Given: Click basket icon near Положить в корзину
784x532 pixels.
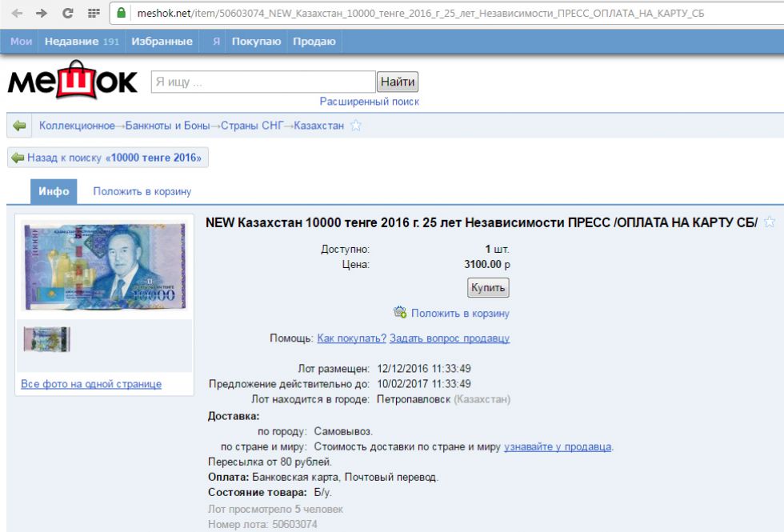Looking at the screenshot, I should click(x=400, y=313).
